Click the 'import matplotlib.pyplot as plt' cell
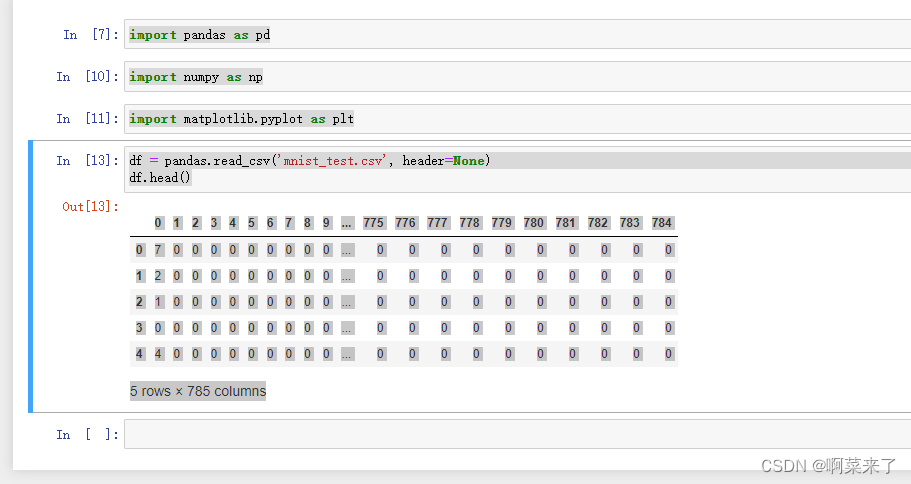 click(517, 119)
